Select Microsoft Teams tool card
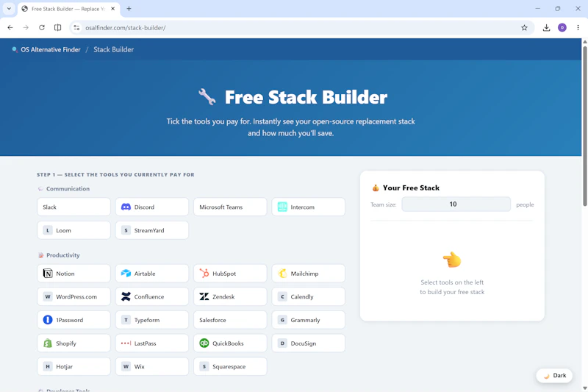Image resolution: width=588 pixels, height=392 pixels. click(x=230, y=207)
